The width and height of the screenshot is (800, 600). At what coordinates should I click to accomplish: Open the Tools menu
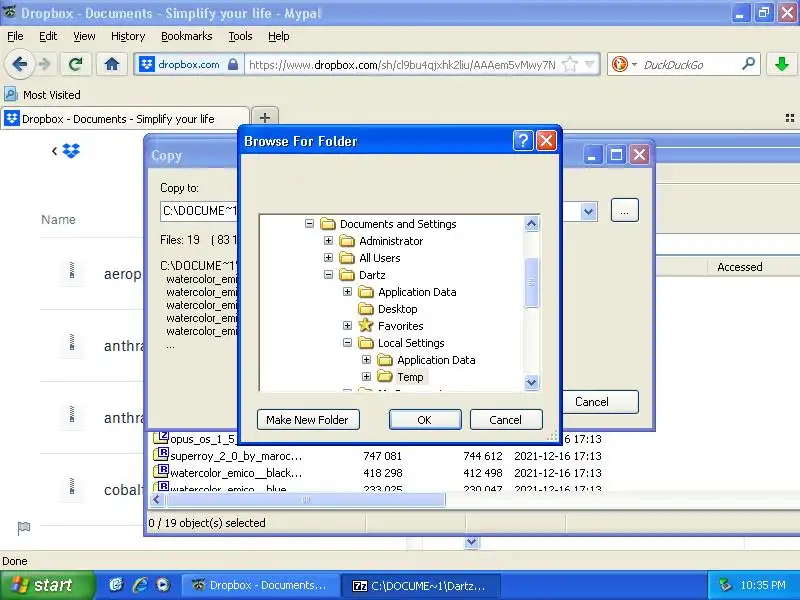coord(240,36)
